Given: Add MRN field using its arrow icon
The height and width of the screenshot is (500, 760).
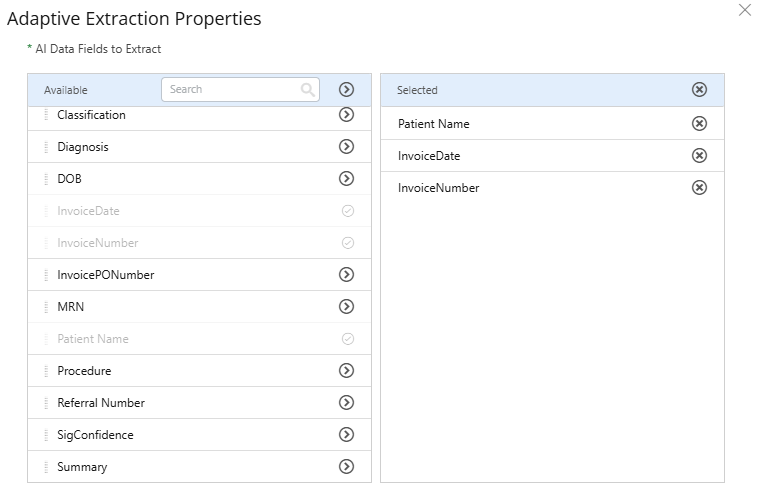Looking at the screenshot, I should tap(347, 307).
